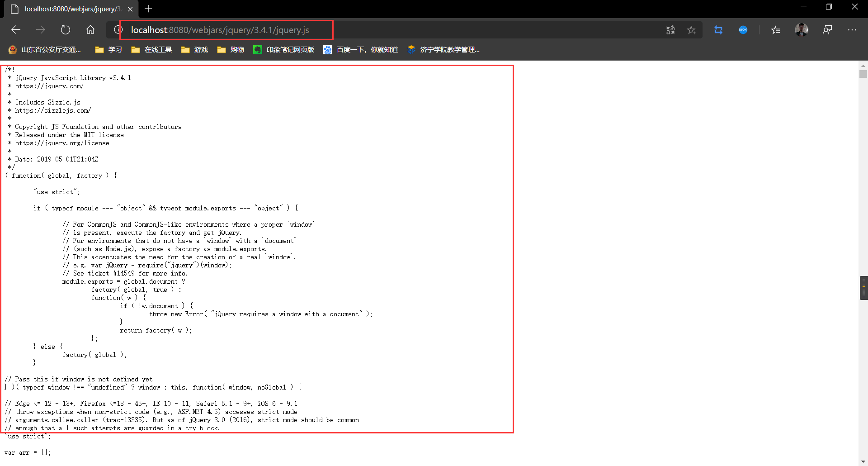Open the translate page icon
This screenshot has height=466, width=868.
pyautogui.click(x=670, y=30)
